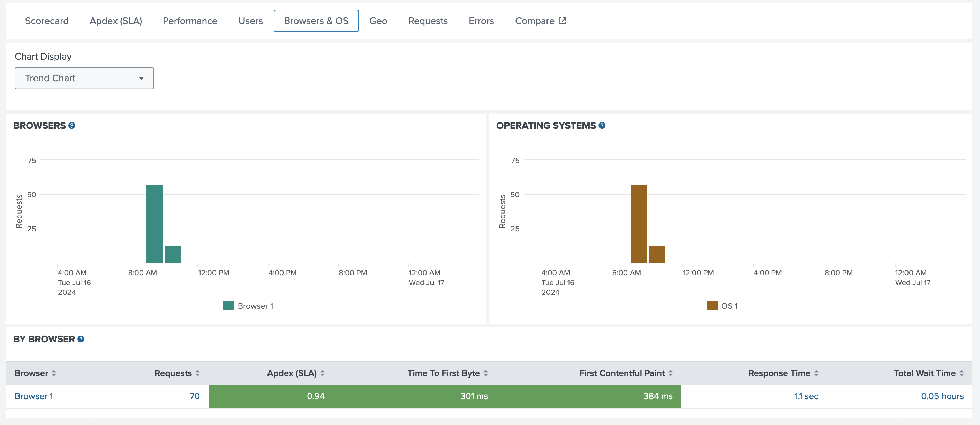Viewport: 980px width, 425px height.
Task: Go to the Errors tab
Action: [481, 21]
